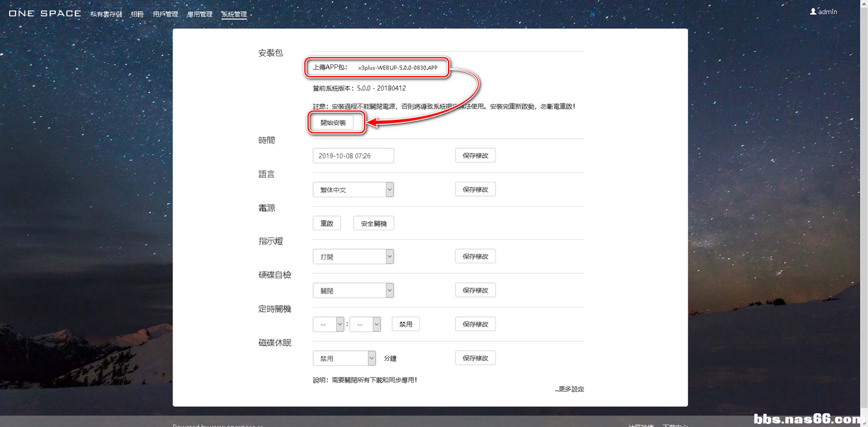The height and width of the screenshot is (427, 868).
Task: Expand the 硬碟自檢 dropdown set to 關閉
Action: [x=353, y=290]
